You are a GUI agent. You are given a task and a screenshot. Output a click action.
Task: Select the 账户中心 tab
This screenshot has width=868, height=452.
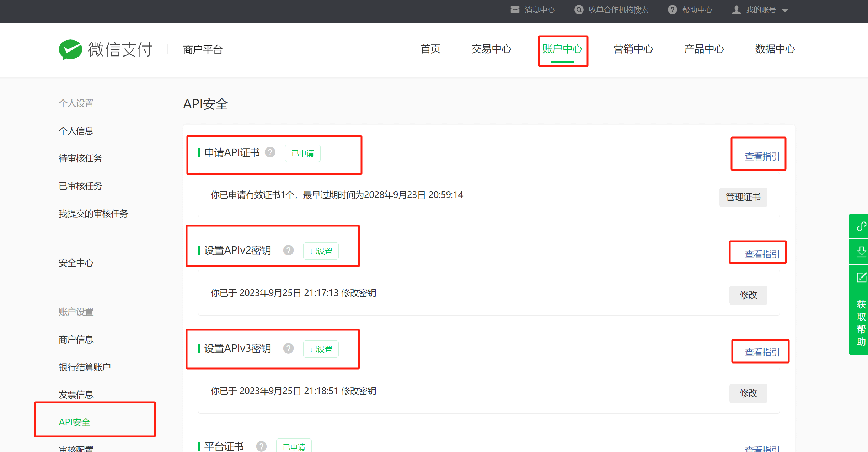(562, 49)
